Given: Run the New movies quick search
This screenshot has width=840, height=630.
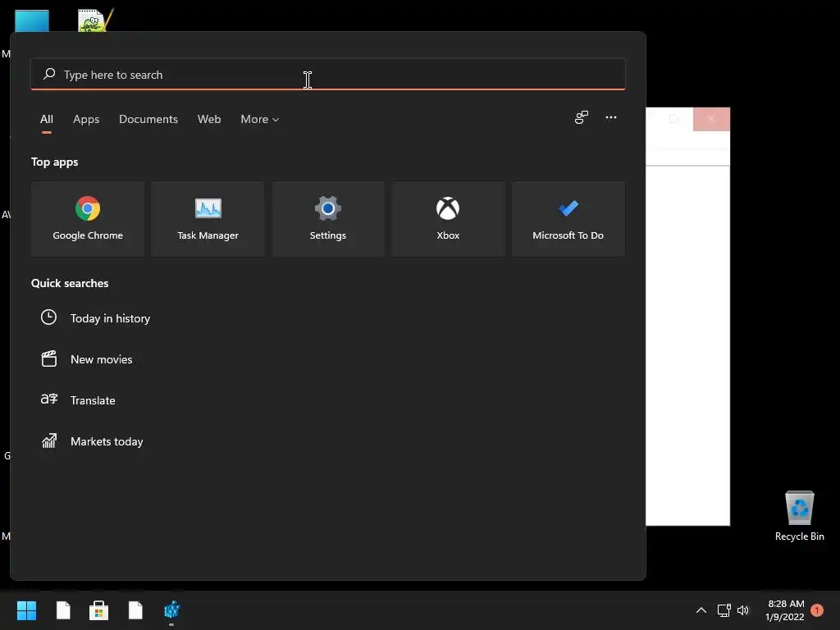Looking at the screenshot, I should click(101, 359).
